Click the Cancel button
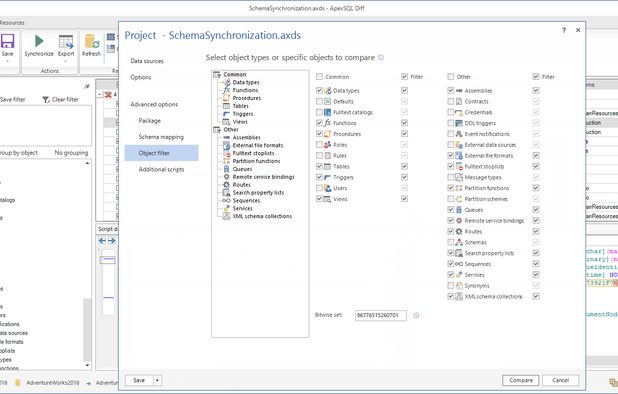618x394 pixels. (x=560, y=380)
